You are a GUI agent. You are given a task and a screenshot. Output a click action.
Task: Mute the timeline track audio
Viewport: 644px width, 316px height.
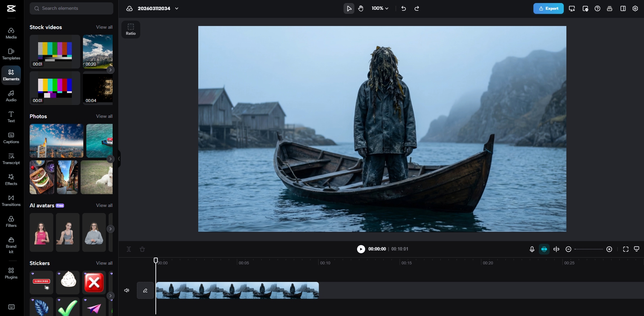127,290
